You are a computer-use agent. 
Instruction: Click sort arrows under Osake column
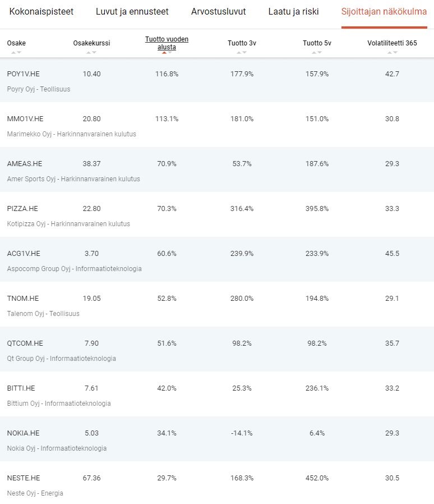tap(16, 52)
